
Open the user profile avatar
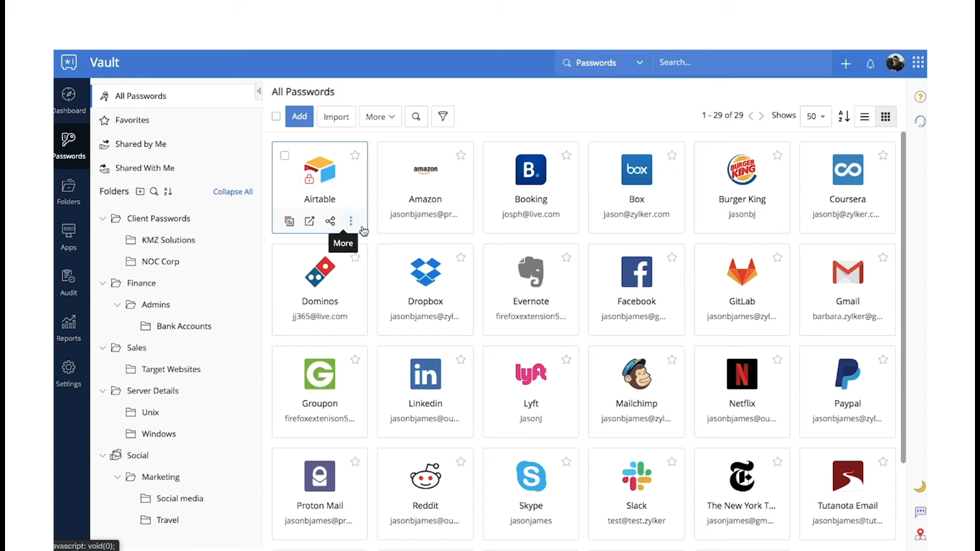(x=895, y=63)
